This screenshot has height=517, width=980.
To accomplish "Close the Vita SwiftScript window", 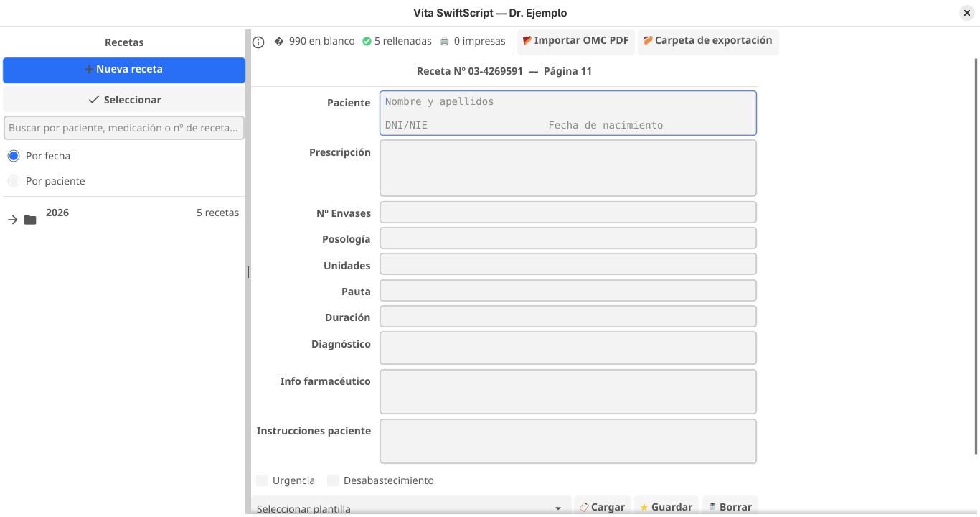I will (967, 13).
